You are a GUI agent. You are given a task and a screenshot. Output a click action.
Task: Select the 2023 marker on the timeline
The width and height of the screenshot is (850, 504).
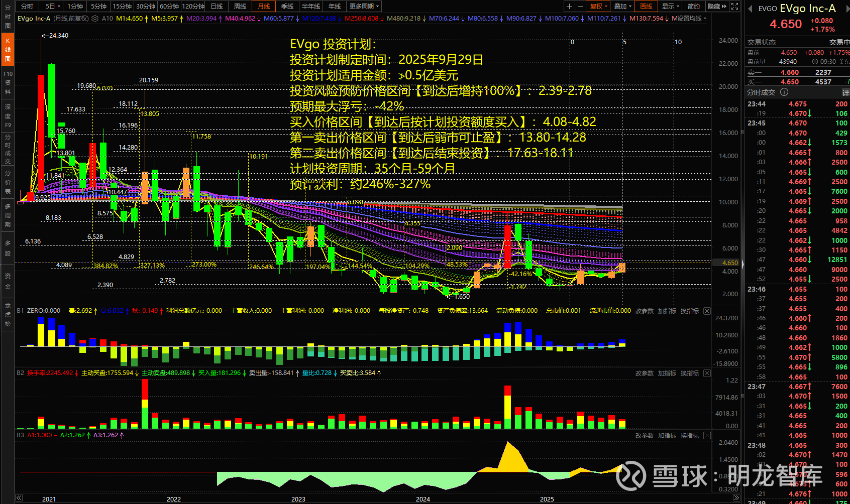(298, 499)
